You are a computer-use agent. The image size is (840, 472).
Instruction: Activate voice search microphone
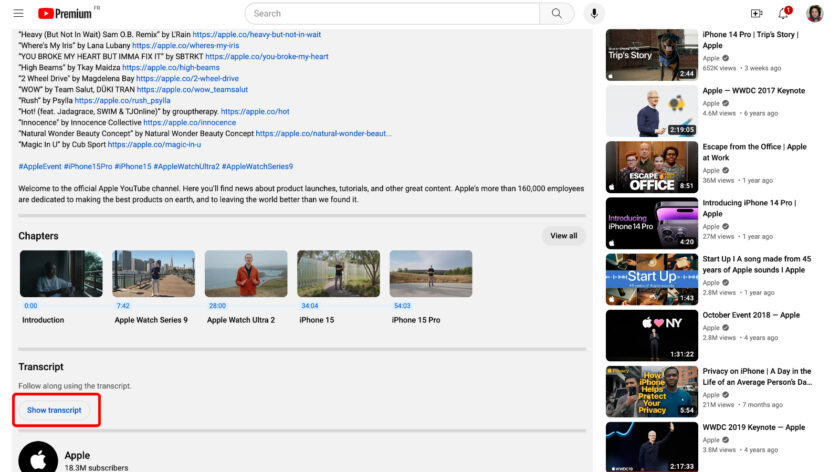(595, 13)
